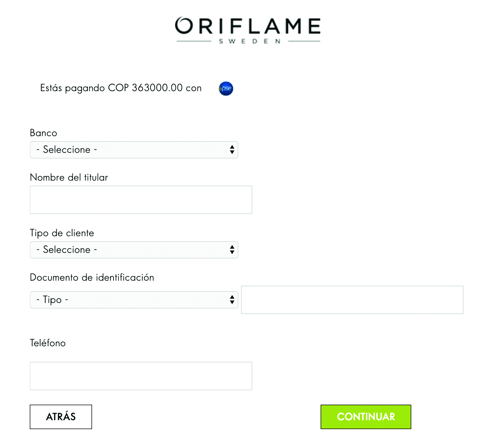The height and width of the screenshot is (448, 478).
Task: Click the ATRÁS button
Action: tap(61, 417)
